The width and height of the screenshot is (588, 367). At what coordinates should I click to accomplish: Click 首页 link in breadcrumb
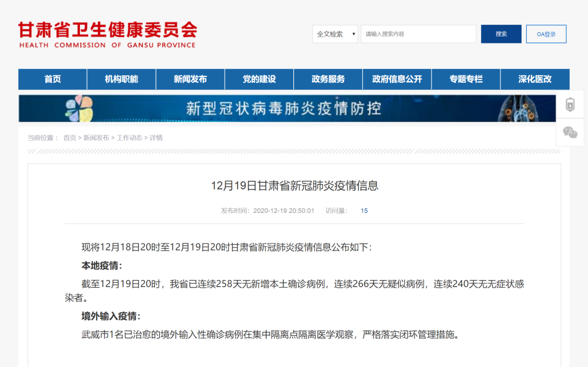(69, 138)
